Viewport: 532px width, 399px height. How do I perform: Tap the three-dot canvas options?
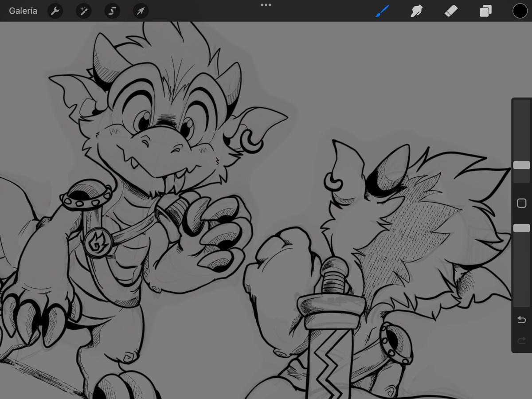tap(266, 5)
